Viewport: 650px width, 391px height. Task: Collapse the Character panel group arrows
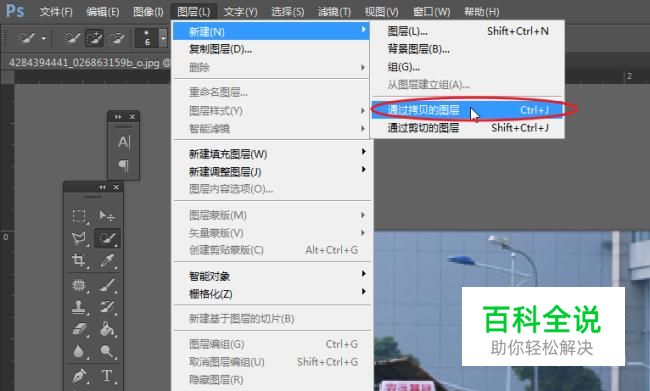[118, 117]
